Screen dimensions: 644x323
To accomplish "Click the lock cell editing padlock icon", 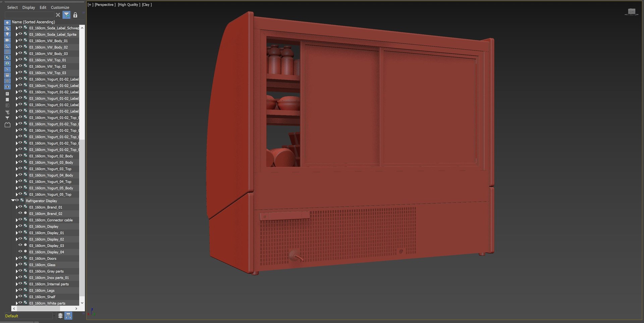I will pyautogui.click(x=75, y=15).
